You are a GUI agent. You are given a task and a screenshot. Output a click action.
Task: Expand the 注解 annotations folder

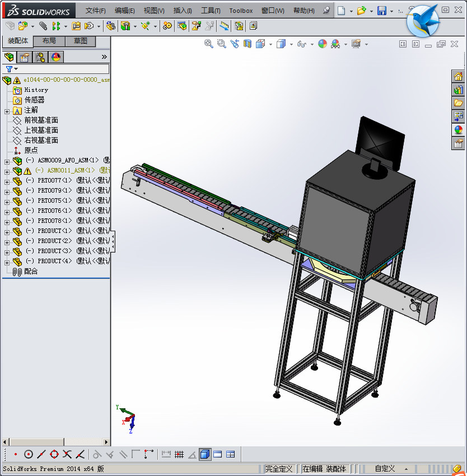(x=7, y=111)
